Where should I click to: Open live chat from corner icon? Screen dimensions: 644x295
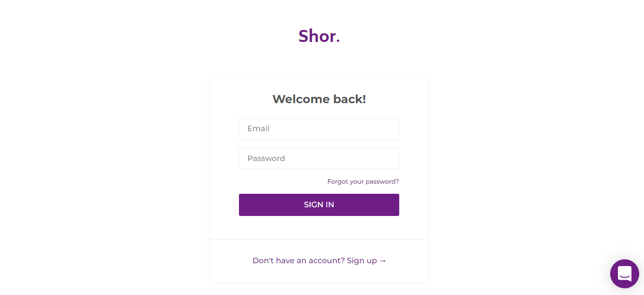(x=624, y=274)
